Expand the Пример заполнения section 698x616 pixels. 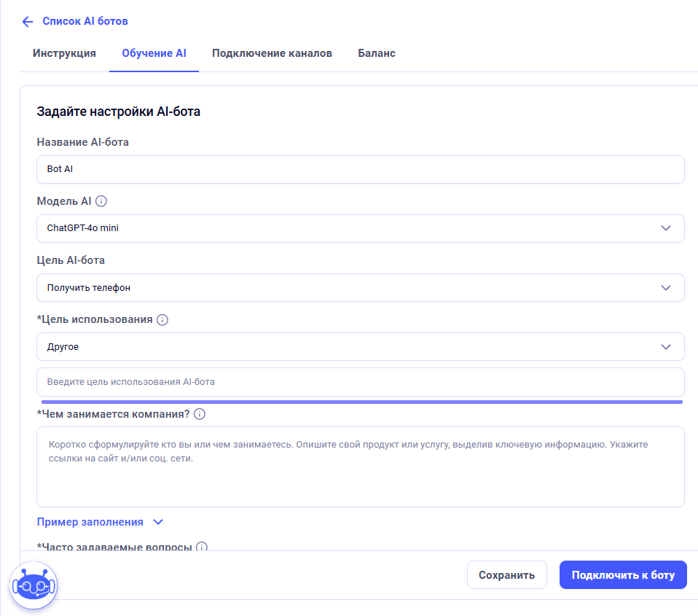click(x=101, y=522)
